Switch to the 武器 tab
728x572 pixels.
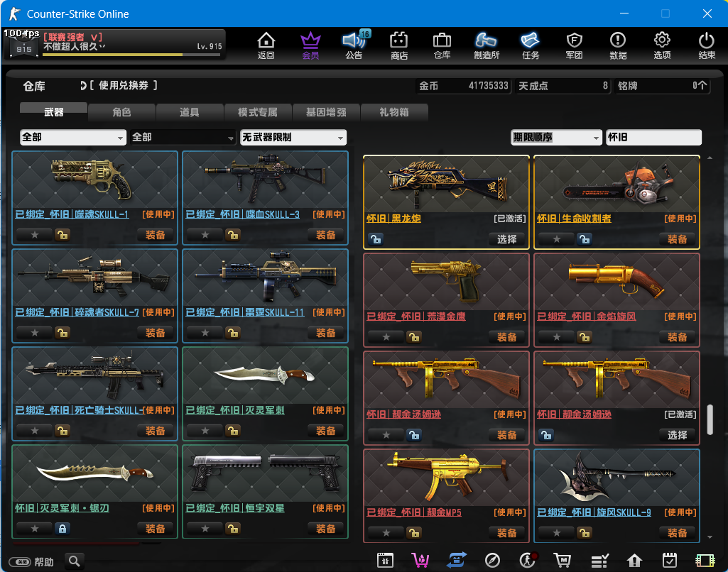(53, 112)
